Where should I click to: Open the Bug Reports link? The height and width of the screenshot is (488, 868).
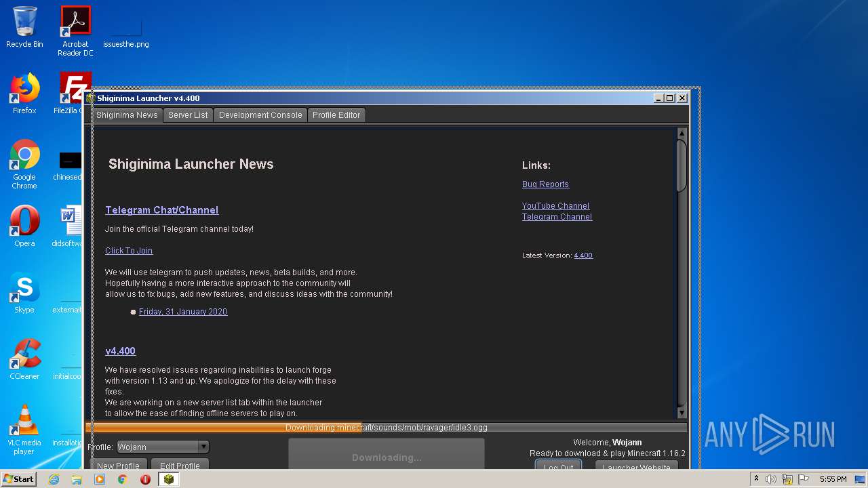(x=545, y=184)
